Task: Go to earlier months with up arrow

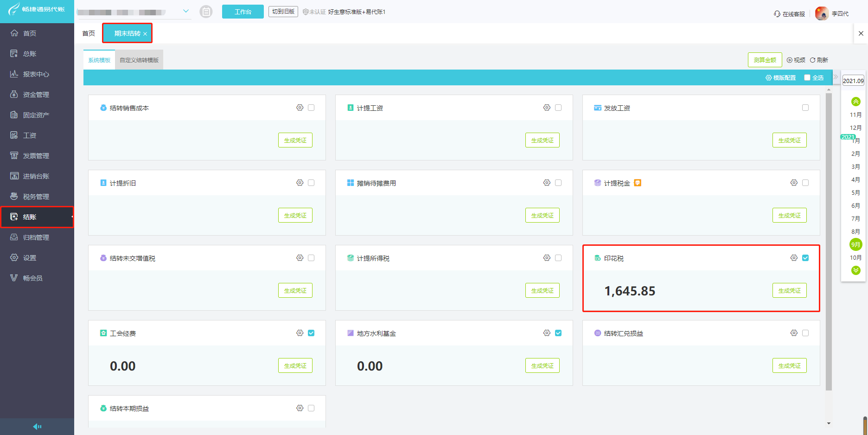Action: (856, 102)
